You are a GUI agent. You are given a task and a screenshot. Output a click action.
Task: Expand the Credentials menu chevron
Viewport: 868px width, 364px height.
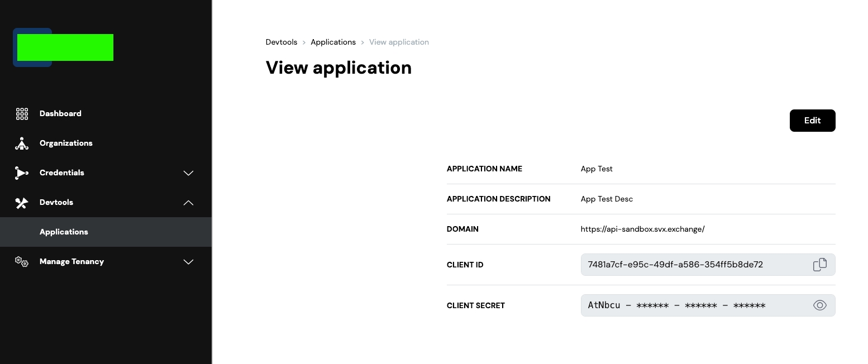point(189,173)
